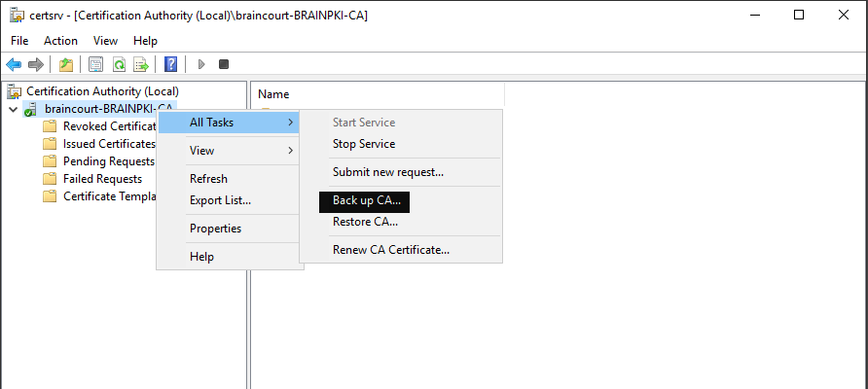Image resolution: width=868 pixels, height=389 pixels.
Task: Click the Pending Requests folder icon
Action: tap(50, 161)
